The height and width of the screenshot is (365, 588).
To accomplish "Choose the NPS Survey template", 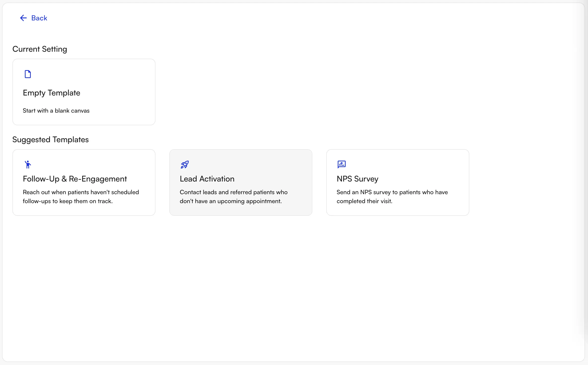I will pos(397,182).
